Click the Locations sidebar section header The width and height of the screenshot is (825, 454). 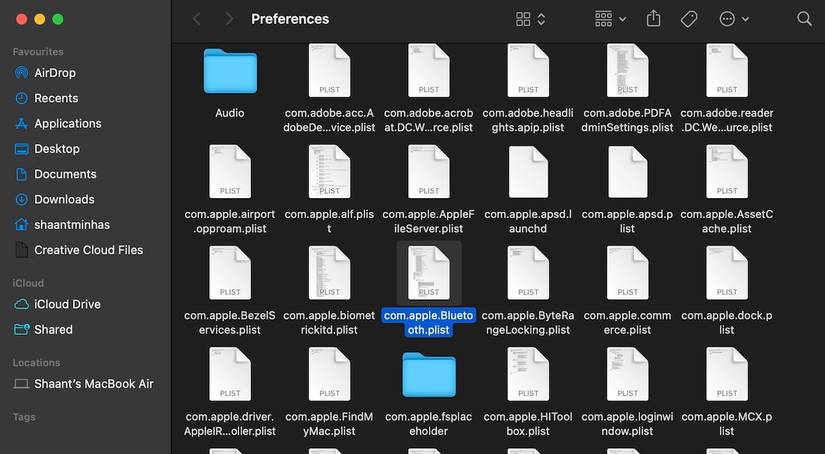(x=36, y=362)
